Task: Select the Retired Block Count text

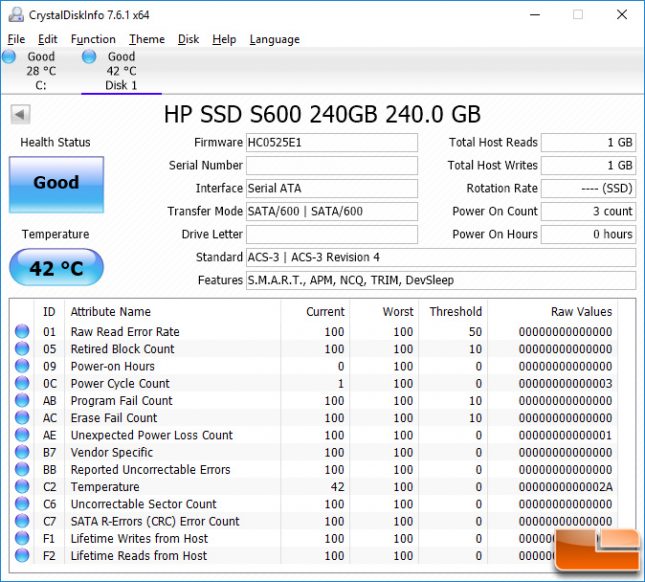Action: pos(123,349)
